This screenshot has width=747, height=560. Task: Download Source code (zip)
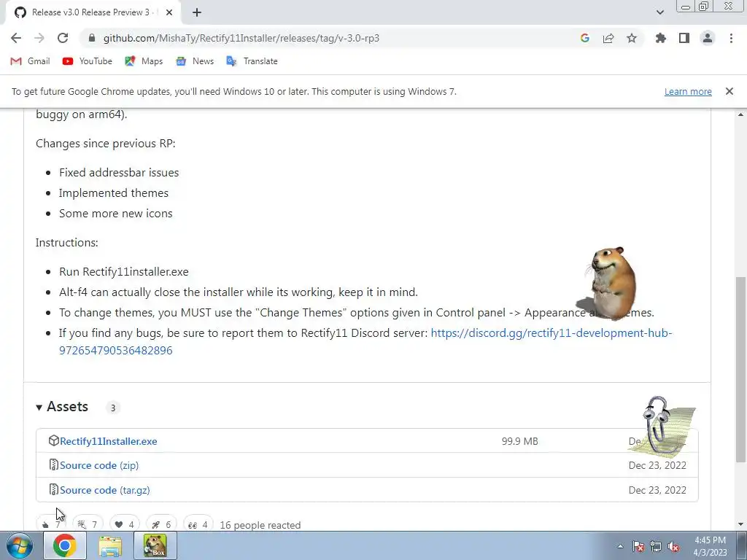point(99,465)
